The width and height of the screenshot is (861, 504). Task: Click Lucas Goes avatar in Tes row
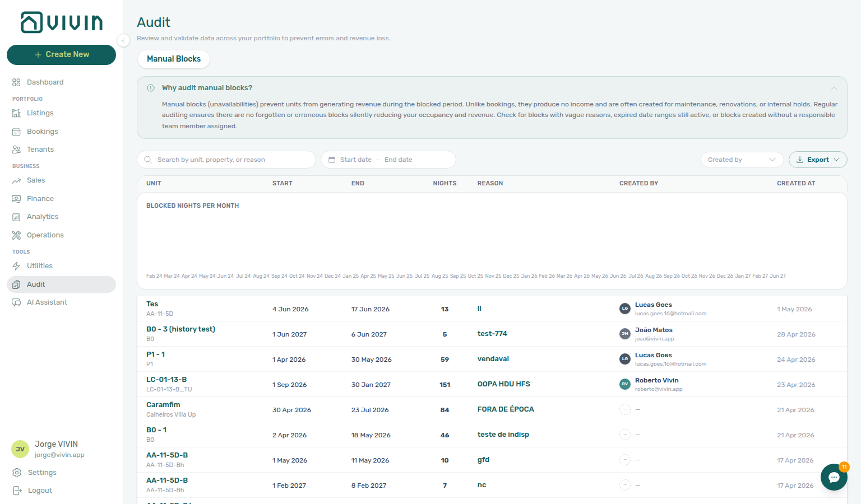coord(625,309)
